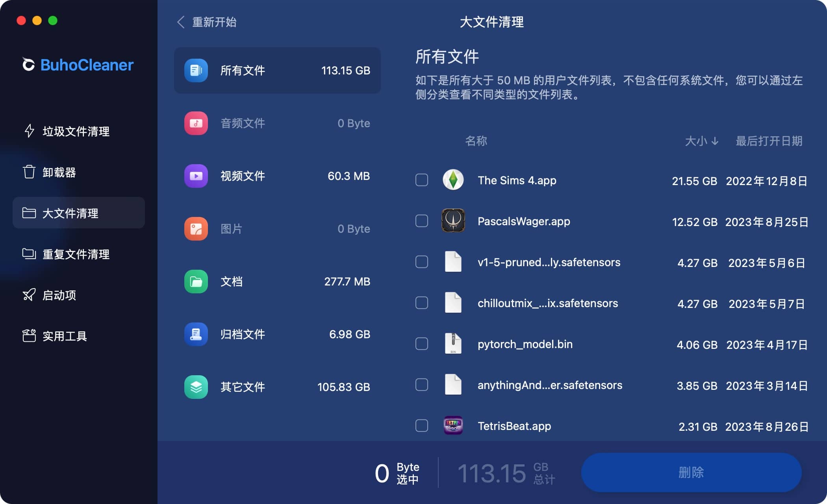Image resolution: width=827 pixels, height=504 pixels.
Task: Select TetrisBeat.app checkbox
Action: point(421,426)
